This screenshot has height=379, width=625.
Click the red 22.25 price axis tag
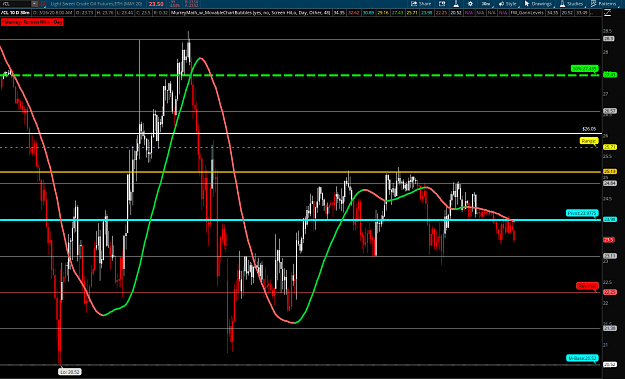[609, 292]
